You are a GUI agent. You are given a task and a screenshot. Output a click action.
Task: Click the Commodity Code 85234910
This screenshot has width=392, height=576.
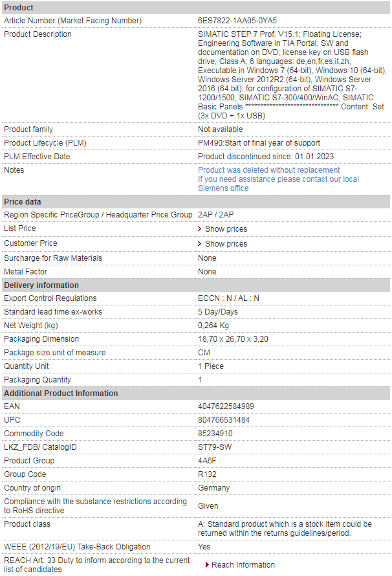(215, 434)
